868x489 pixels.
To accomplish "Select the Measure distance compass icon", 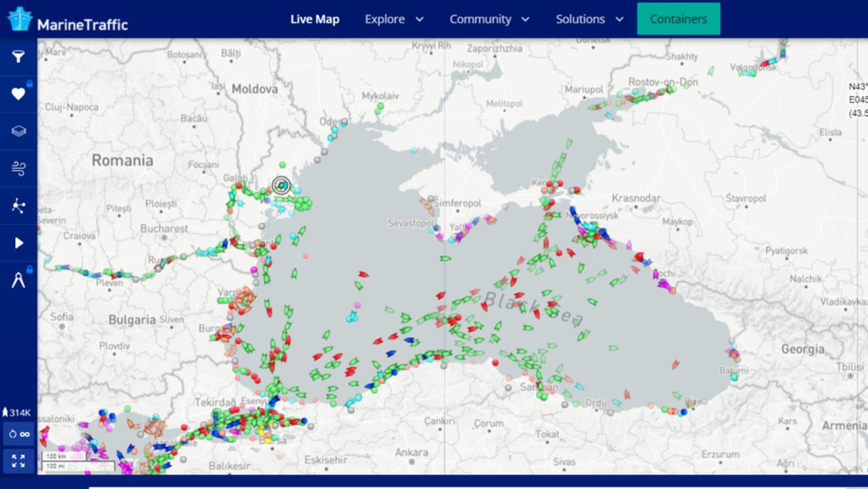I will 18,280.
